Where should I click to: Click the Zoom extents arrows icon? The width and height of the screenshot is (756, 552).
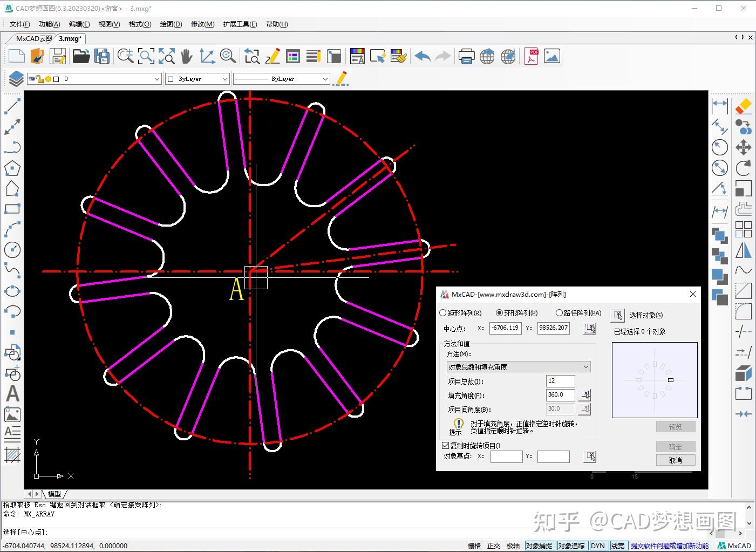[166, 56]
